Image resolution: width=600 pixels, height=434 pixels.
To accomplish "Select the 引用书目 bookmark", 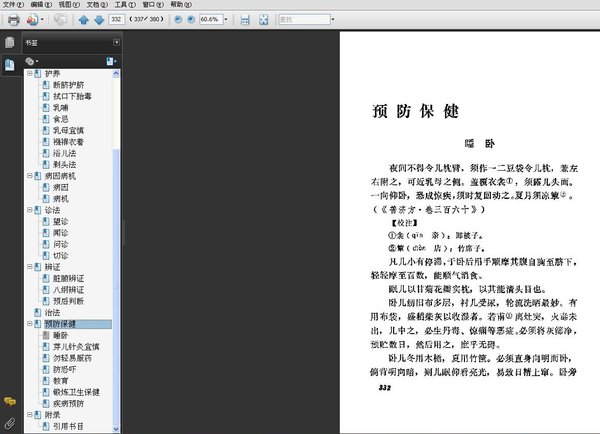I will click(68, 426).
